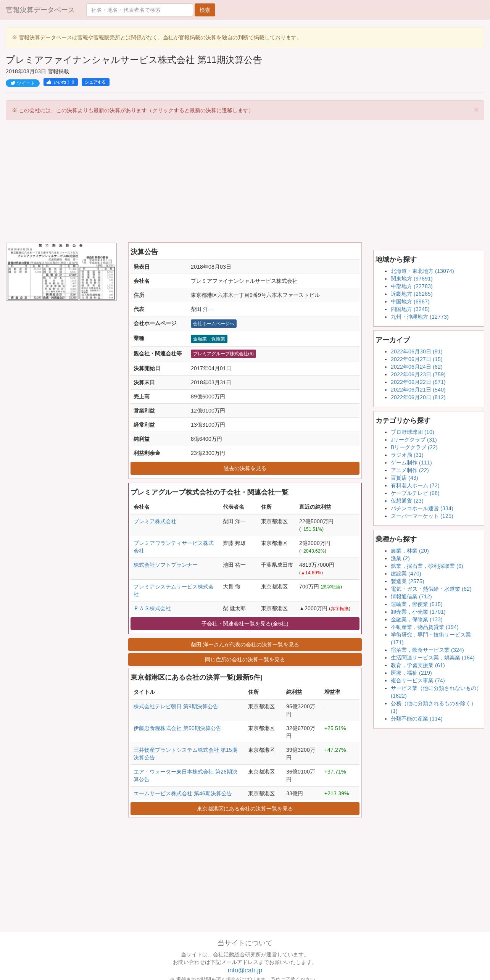Open ＰＡＳ株式会社 link
The image size is (490, 980).
(152, 608)
